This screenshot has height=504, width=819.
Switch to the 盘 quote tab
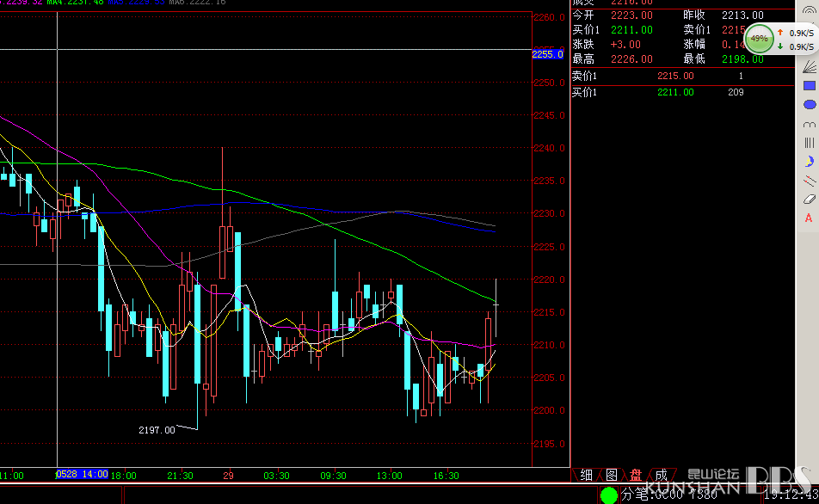click(636, 476)
